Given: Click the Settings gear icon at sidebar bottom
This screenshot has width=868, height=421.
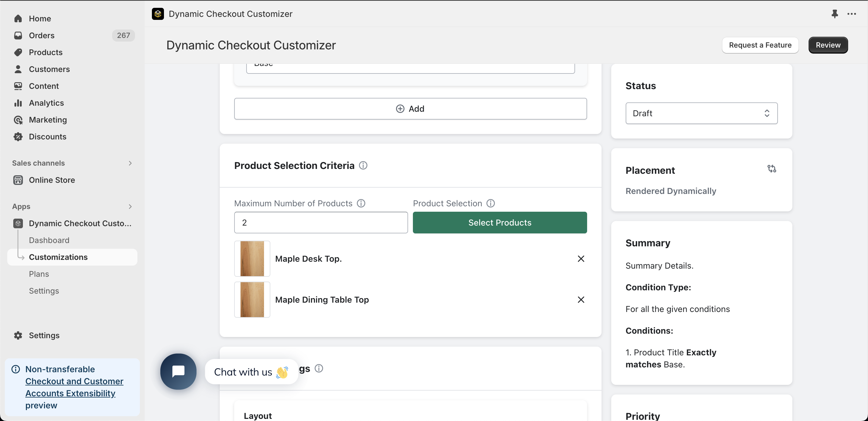Looking at the screenshot, I should pos(18,335).
